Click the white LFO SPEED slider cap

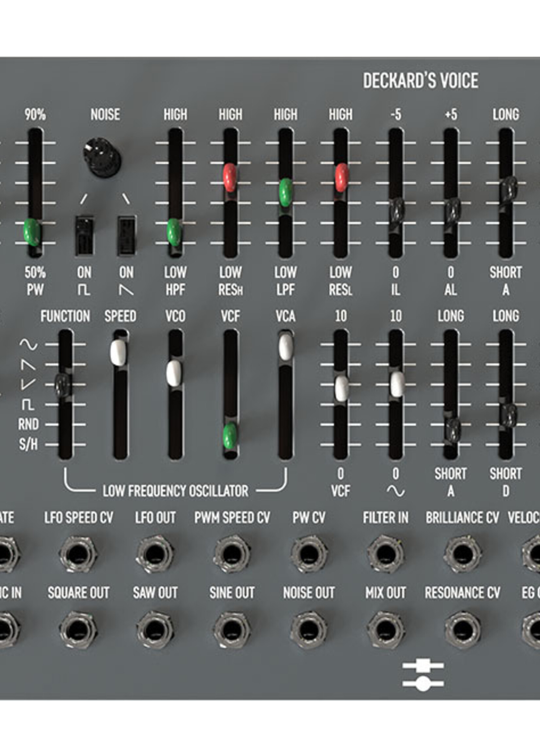point(118,353)
